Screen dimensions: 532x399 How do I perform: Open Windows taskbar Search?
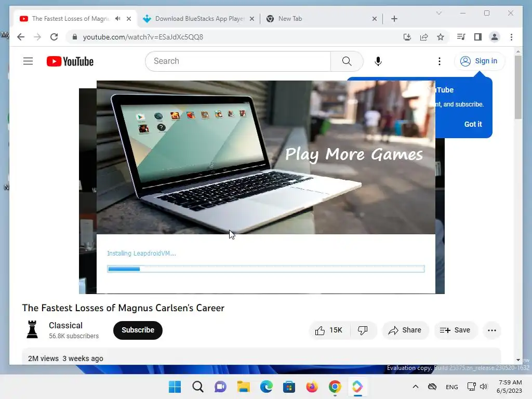click(198, 387)
